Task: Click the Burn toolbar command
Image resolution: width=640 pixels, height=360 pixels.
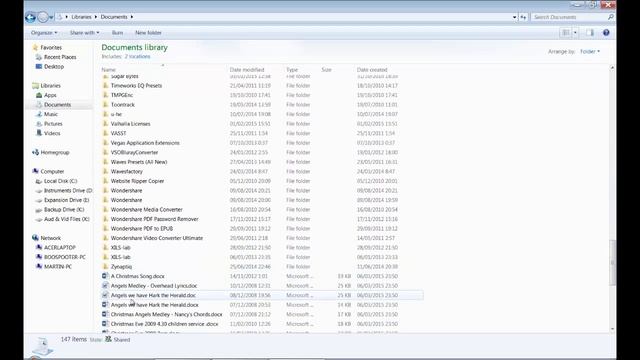Action: pyautogui.click(x=117, y=33)
